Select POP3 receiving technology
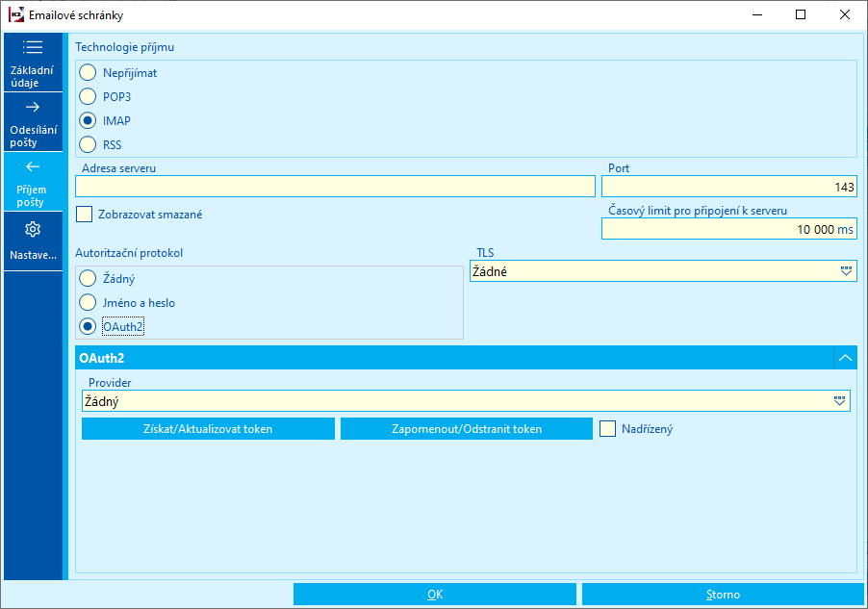 (88, 96)
